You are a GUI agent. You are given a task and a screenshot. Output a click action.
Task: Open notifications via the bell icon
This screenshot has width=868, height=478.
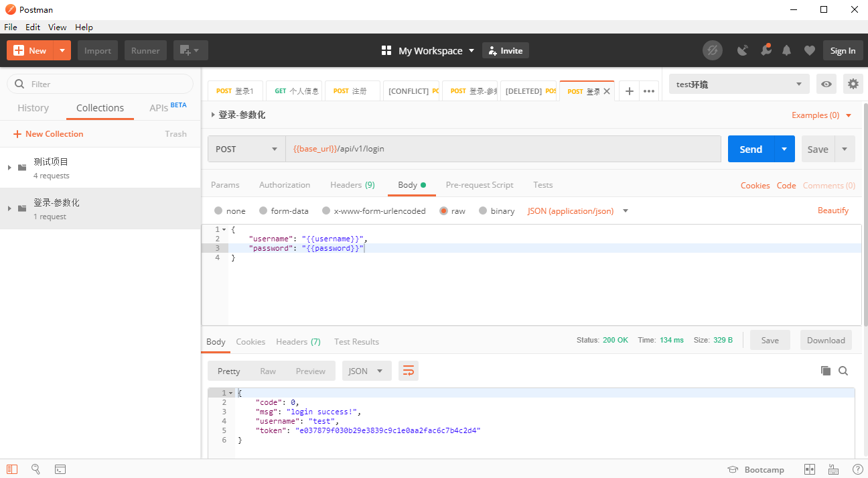786,50
